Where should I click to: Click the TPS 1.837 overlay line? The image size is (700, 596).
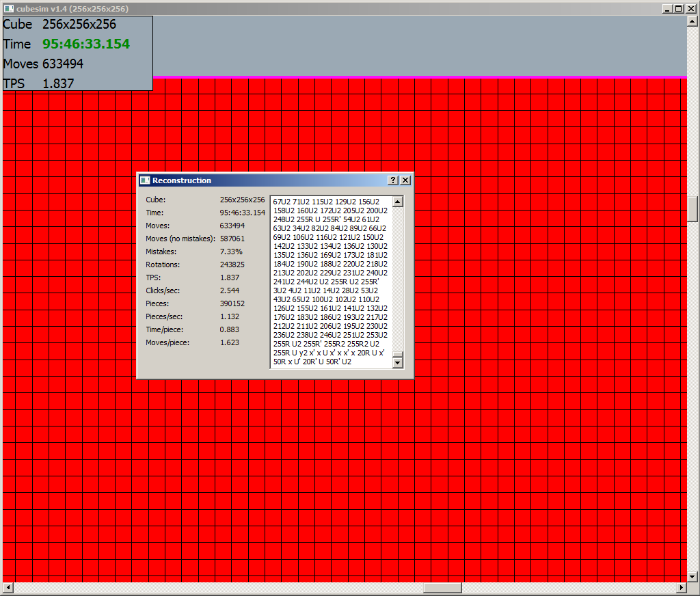click(39, 83)
